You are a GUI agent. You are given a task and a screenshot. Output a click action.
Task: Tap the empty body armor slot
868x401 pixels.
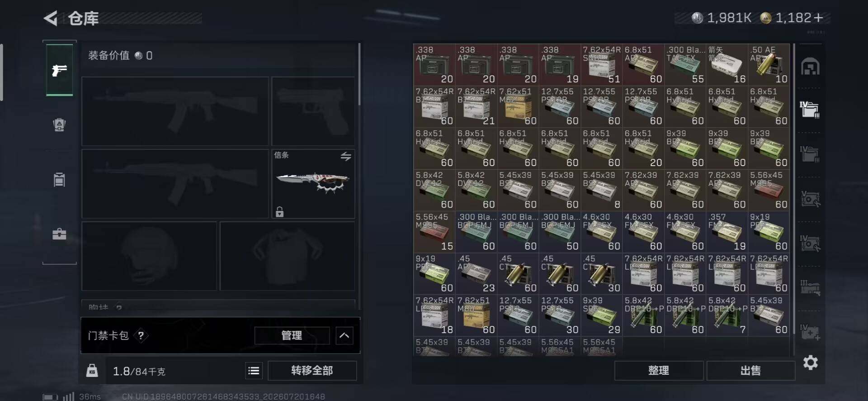click(x=288, y=256)
